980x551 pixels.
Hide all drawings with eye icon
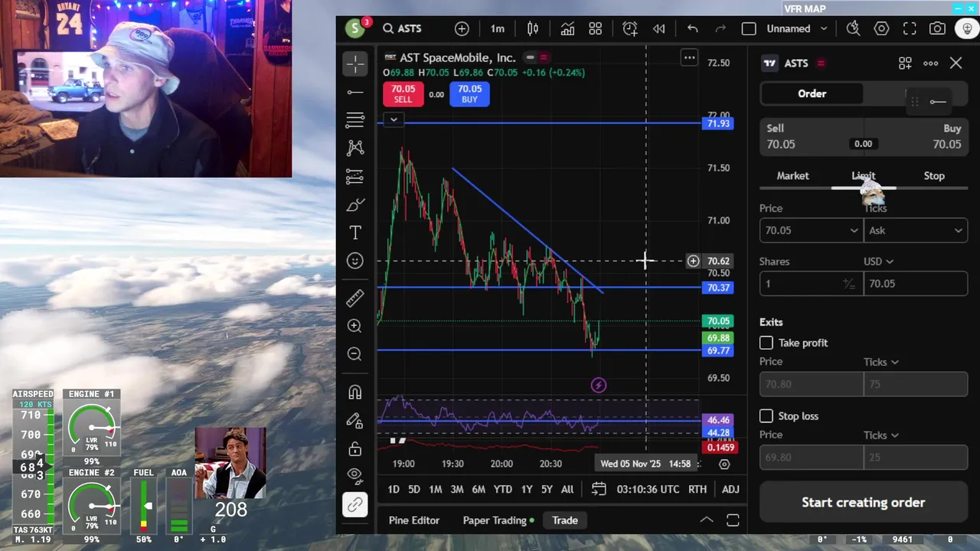pos(354,475)
